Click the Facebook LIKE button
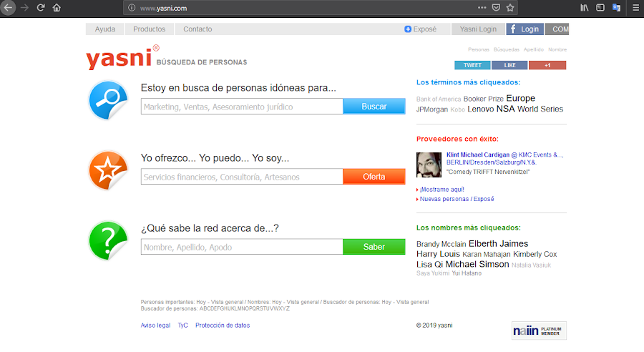644x352 pixels. (x=509, y=65)
